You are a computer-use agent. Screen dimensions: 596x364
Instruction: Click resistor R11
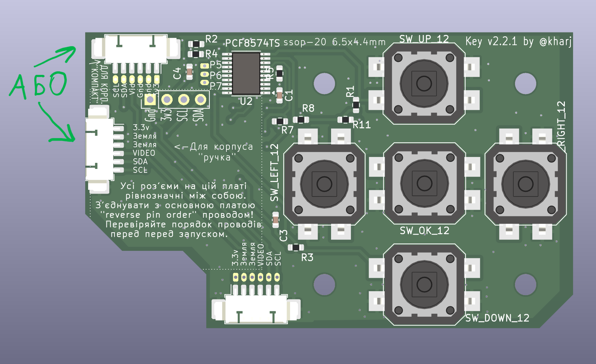tap(345, 120)
